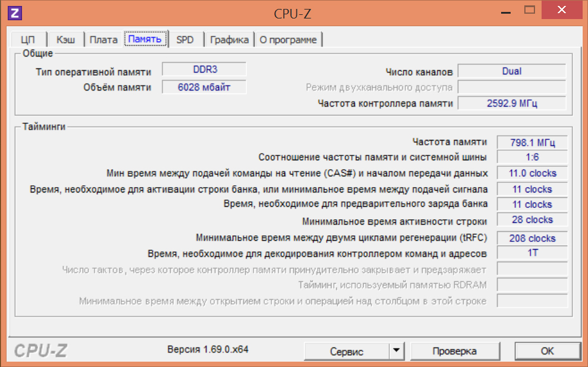Click the Режим двухканального доступа greyed label
588x367 pixels.
379,88
